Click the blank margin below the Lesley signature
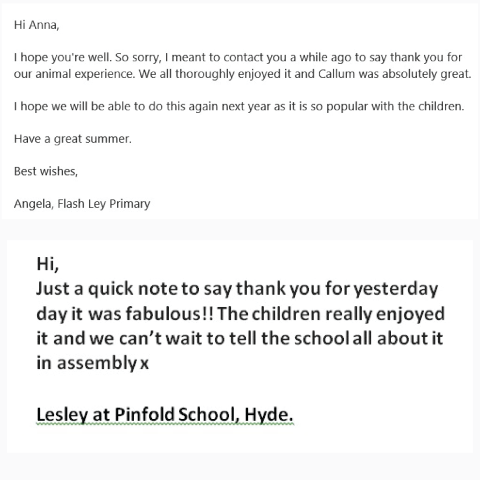480x480 pixels. coord(240,440)
